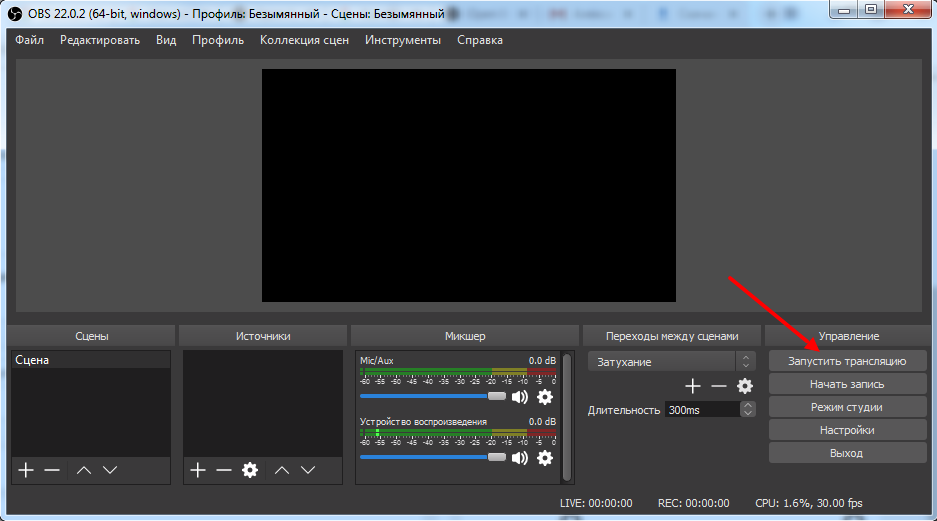
Task: Toggle Режим студии mode
Action: [x=846, y=407]
